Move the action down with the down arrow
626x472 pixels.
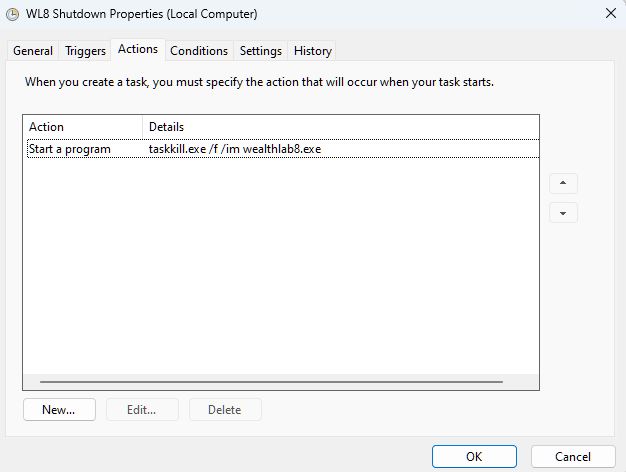point(563,213)
